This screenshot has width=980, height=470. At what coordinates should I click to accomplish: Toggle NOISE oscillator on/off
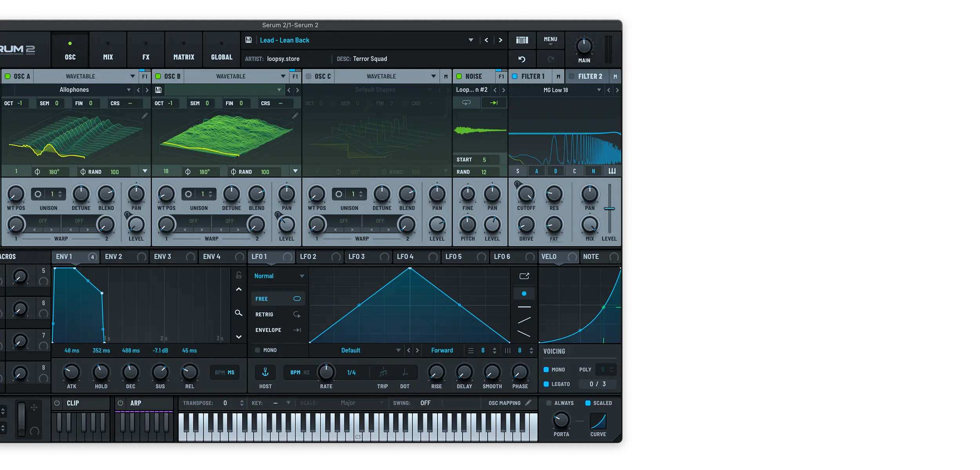tap(459, 76)
